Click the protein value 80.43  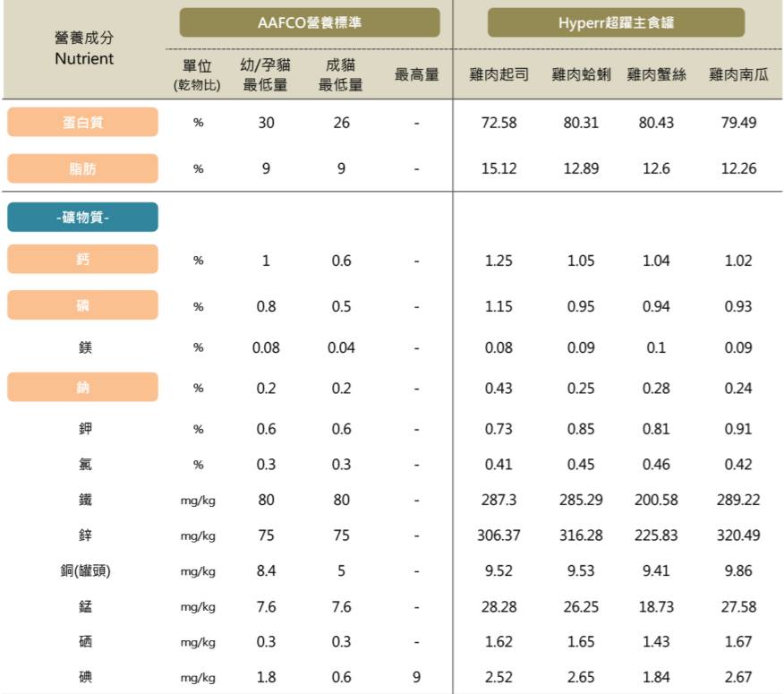point(656,123)
